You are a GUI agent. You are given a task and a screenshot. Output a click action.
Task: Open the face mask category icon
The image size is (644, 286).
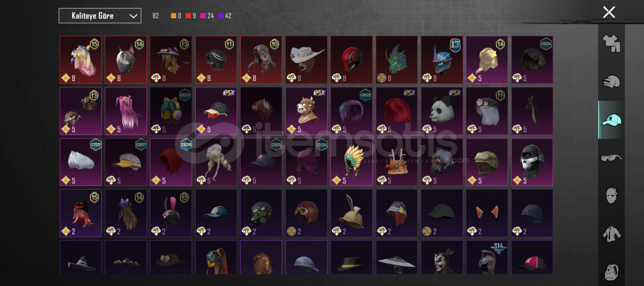(x=611, y=196)
